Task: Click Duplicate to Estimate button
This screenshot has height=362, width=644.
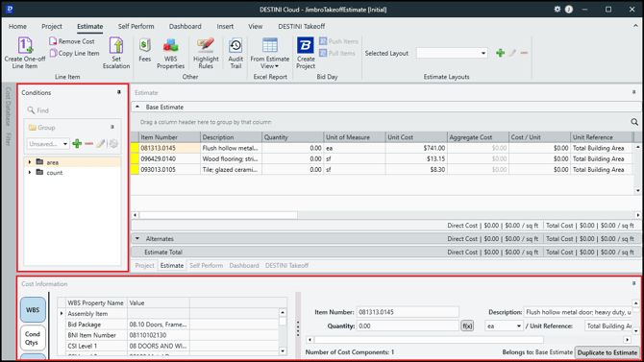Action: point(607,352)
